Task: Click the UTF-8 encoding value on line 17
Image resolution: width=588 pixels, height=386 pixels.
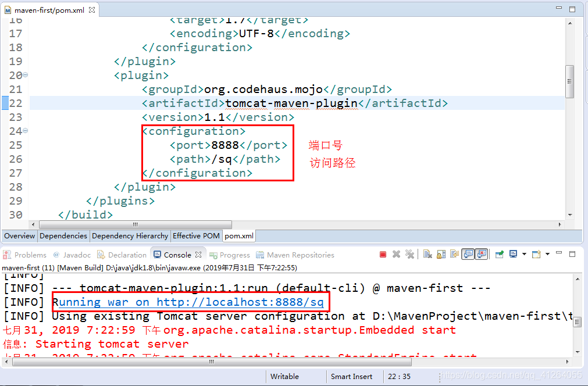Action: pyautogui.click(x=256, y=33)
